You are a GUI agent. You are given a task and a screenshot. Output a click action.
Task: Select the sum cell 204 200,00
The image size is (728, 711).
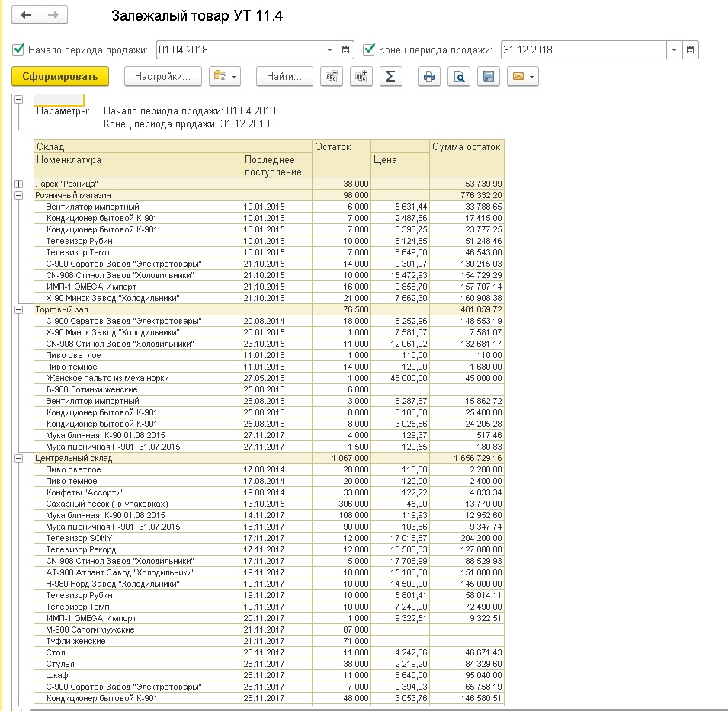click(467, 538)
